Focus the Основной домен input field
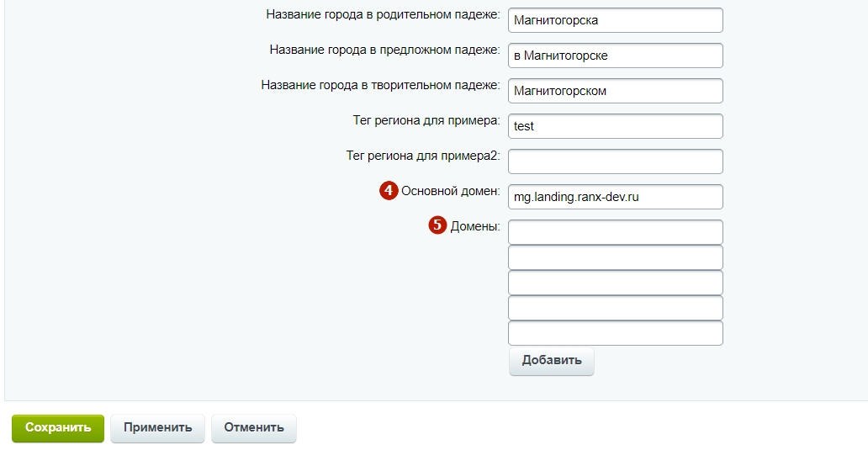Image resolution: width=868 pixels, height=450 pixels. 616,197
